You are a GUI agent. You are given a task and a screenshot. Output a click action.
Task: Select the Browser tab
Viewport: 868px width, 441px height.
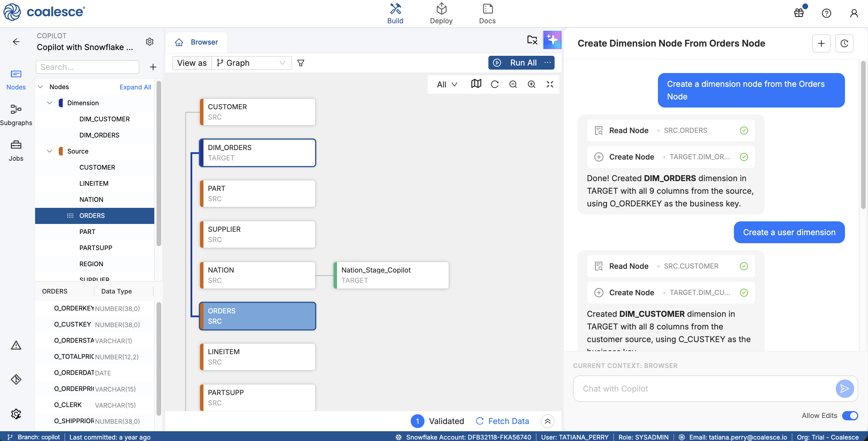pyautogui.click(x=196, y=42)
